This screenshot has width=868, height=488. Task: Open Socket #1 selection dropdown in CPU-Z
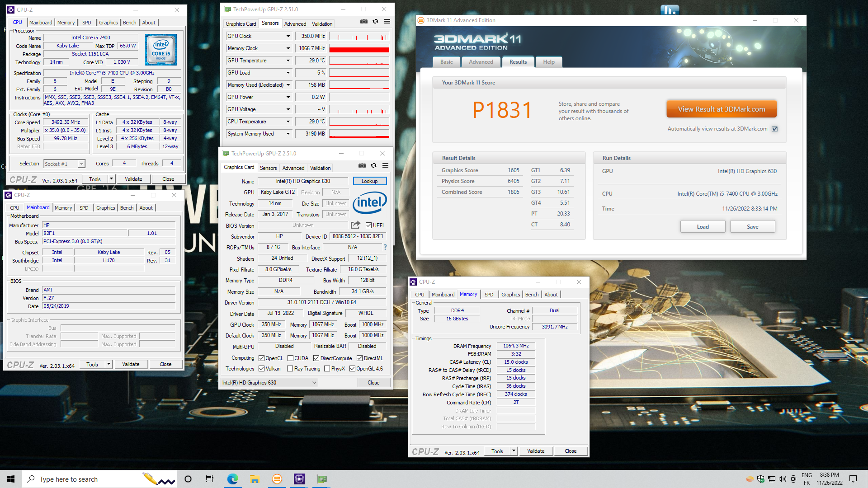(x=64, y=164)
